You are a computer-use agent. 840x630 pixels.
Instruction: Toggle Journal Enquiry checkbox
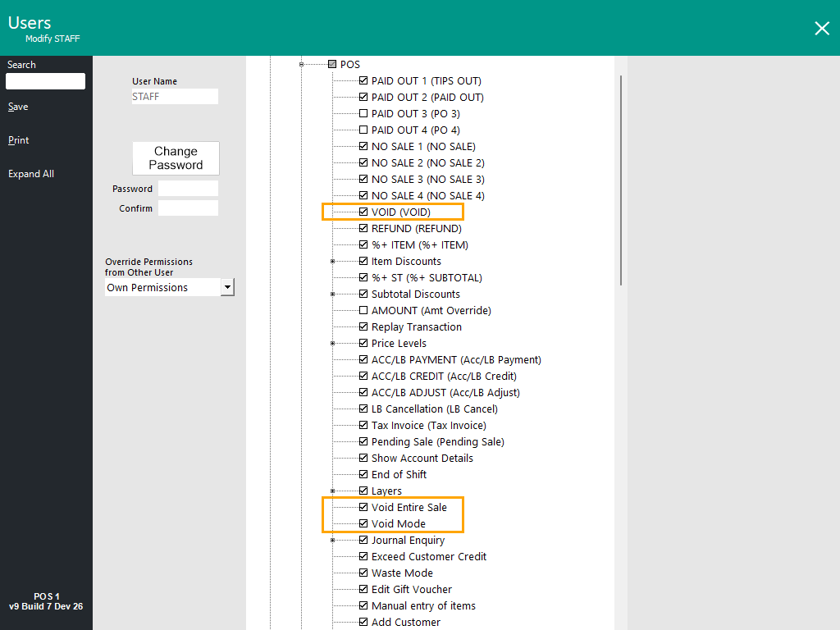pos(363,540)
